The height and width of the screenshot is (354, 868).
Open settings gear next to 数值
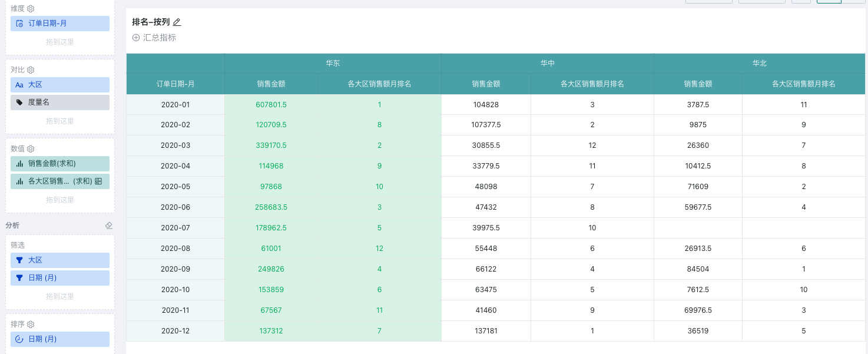(x=31, y=148)
